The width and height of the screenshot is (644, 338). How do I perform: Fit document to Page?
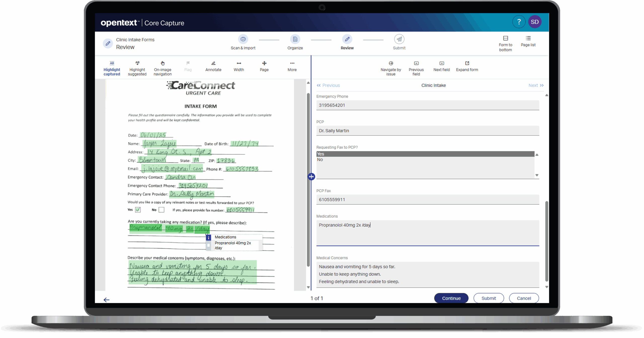click(264, 66)
